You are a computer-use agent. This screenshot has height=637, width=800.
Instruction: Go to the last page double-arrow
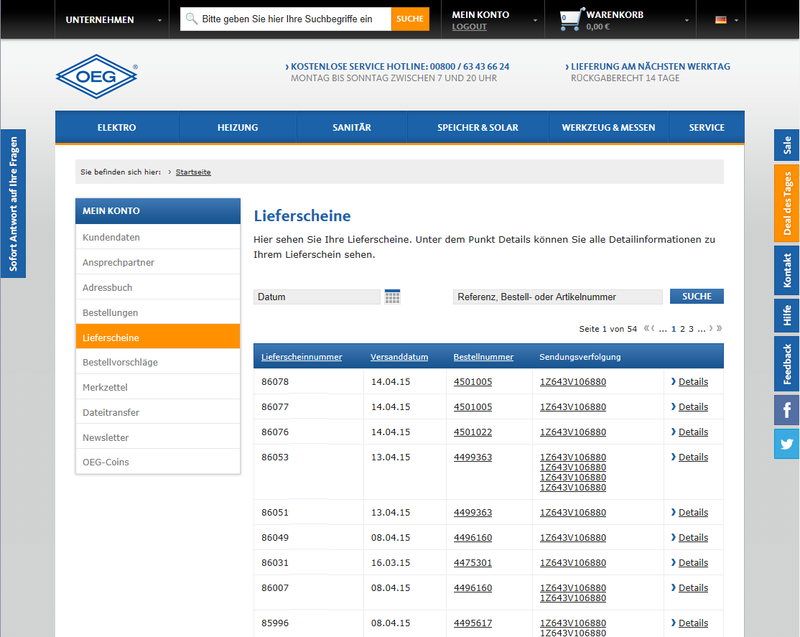click(x=718, y=328)
